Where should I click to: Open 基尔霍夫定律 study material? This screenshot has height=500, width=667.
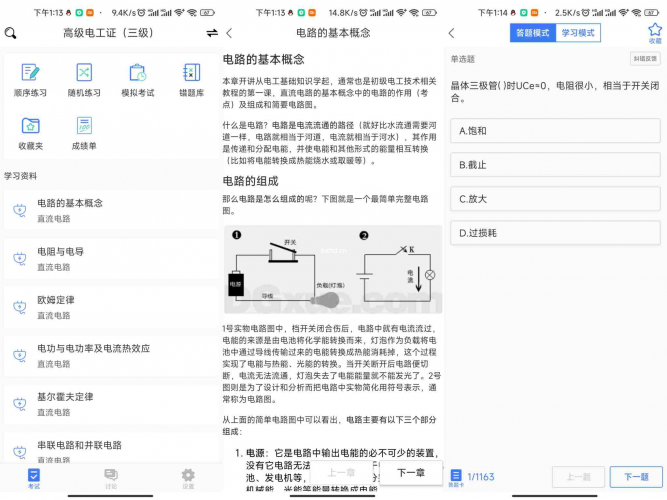point(111,404)
